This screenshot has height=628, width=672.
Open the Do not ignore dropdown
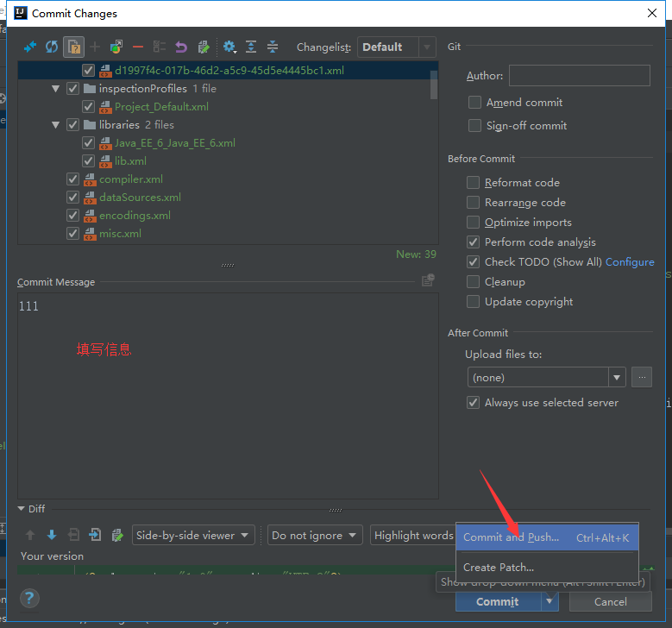point(315,535)
